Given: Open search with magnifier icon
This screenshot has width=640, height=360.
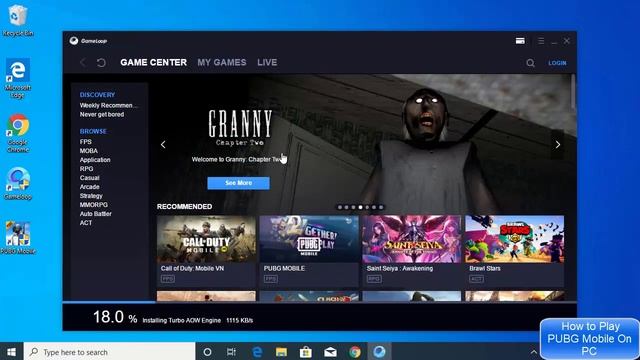Looking at the screenshot, I should coord(530,63).
